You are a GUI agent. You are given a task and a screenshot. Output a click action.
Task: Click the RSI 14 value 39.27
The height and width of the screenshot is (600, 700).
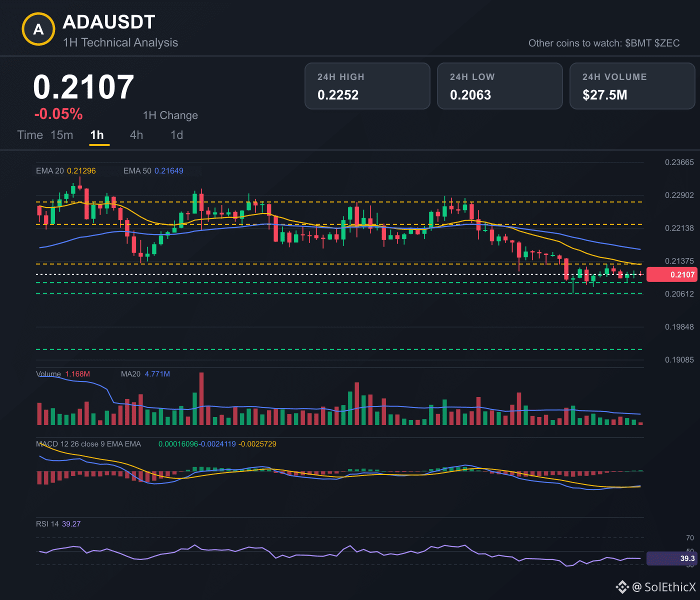(71, 524)
